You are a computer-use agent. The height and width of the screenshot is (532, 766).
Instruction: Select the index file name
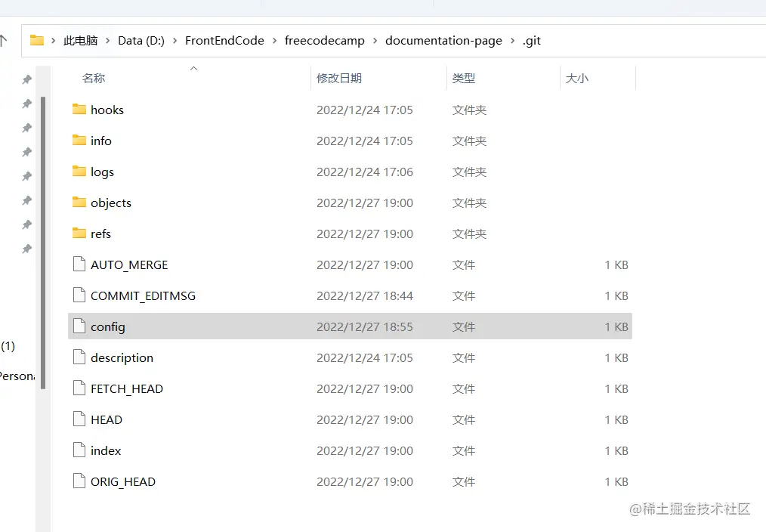pyautogui.click(x=106, y=451)
